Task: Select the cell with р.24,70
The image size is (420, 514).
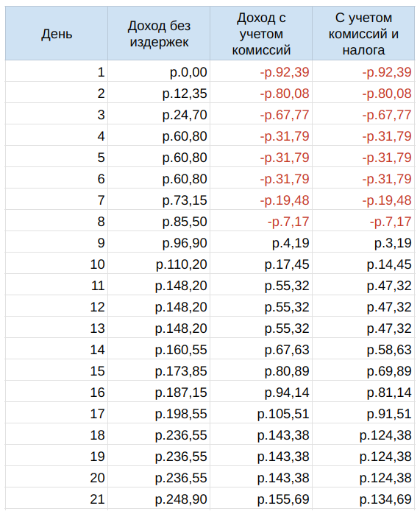Action: pyautogui.click(x=159, y=114)
